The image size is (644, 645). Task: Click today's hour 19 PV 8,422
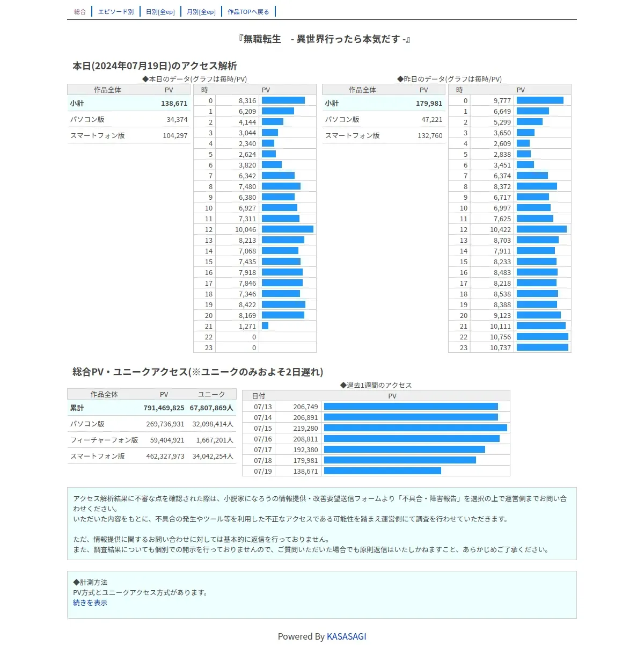(x=247, y=305)
